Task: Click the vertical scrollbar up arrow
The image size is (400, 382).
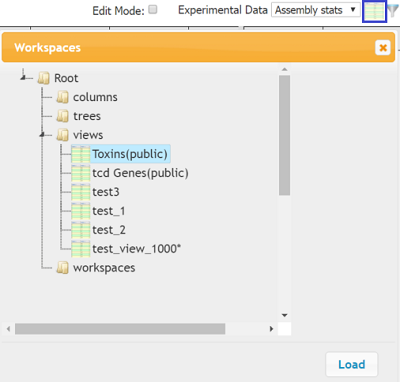Action: pos(284,69)
